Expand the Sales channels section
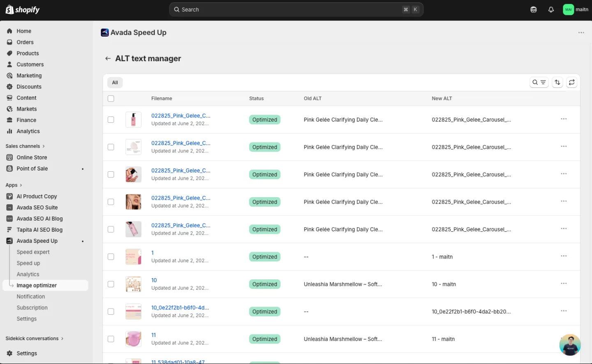Viewport: 592px width, 364px height. (25, 146)
